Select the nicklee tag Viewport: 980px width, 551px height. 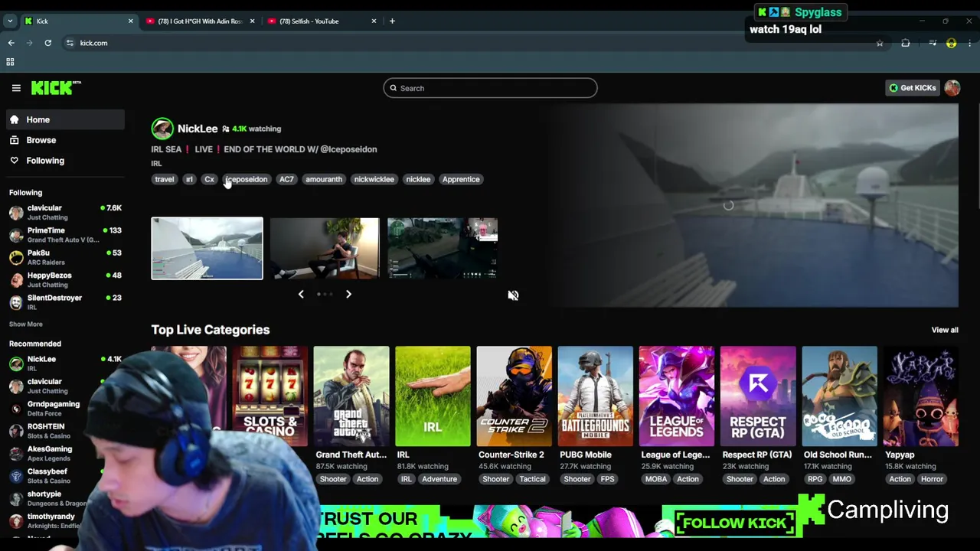coord(418,179)
